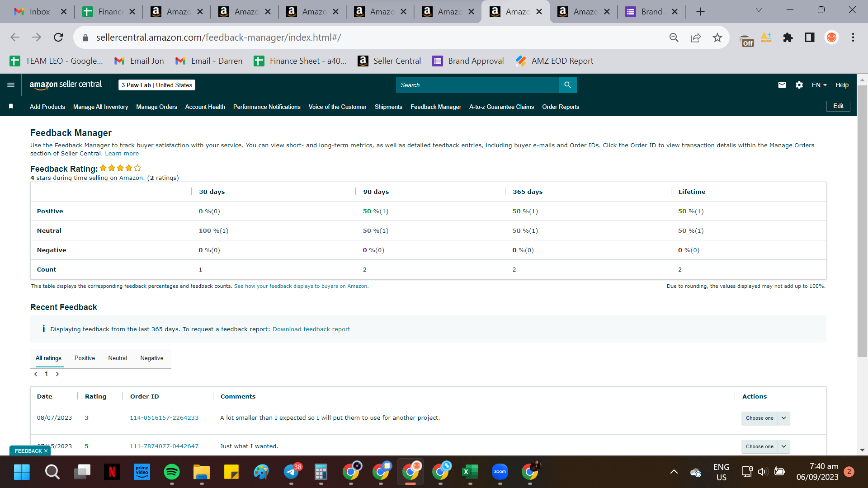Switch to the Neutral feedback tab
Image resolution: width=868 pixels, height=488 pixels.
[118, 358]
